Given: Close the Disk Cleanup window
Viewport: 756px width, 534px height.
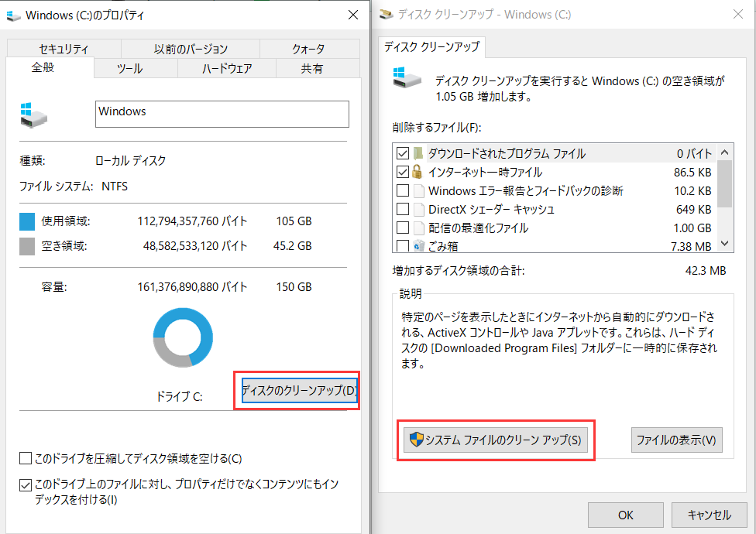Looking at the screenshot, I should pos(737,15).
